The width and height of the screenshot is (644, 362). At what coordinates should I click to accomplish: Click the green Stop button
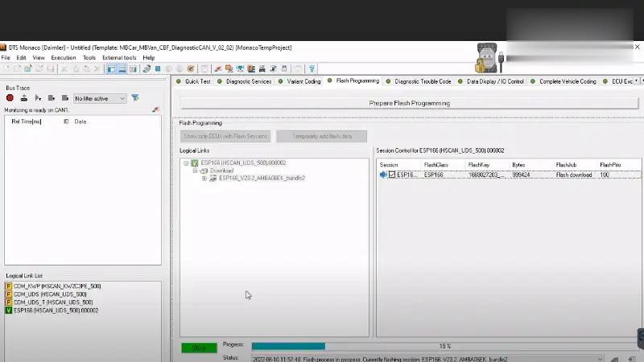click(199, 348)
